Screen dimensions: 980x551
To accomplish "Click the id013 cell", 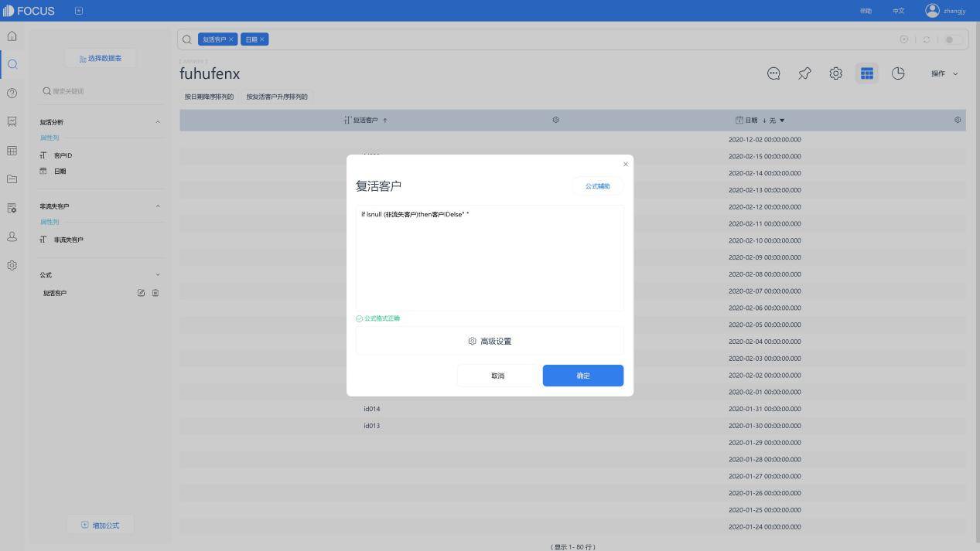I will (x=372, y=426).
